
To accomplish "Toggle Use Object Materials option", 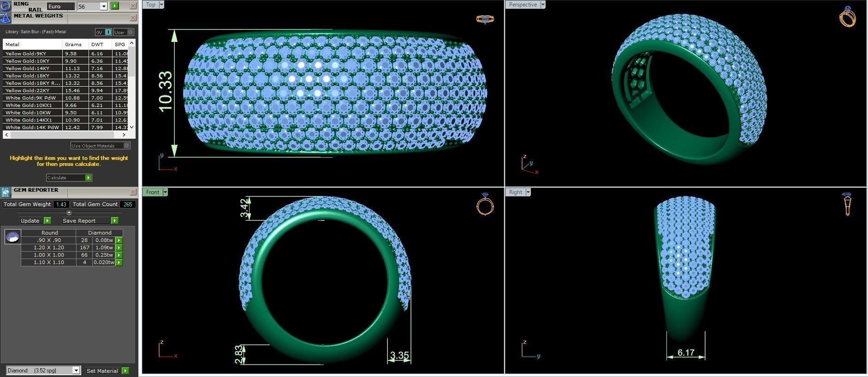I will [x=101, y=146].
